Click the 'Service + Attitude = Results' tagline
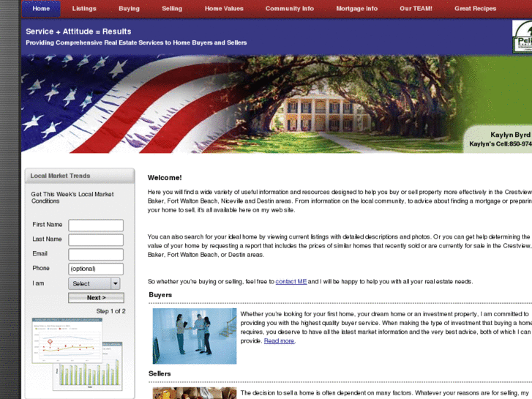 coord(78,31)
